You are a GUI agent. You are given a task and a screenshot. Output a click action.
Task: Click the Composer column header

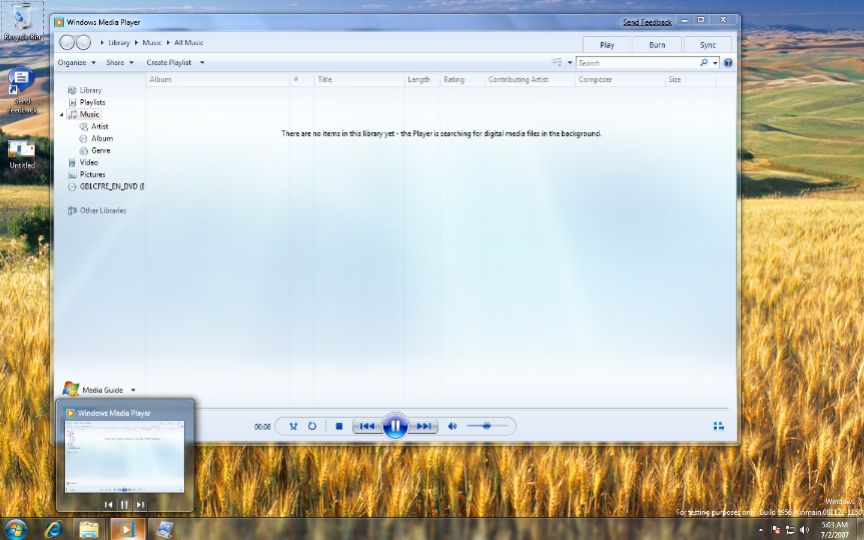(620, 80)
